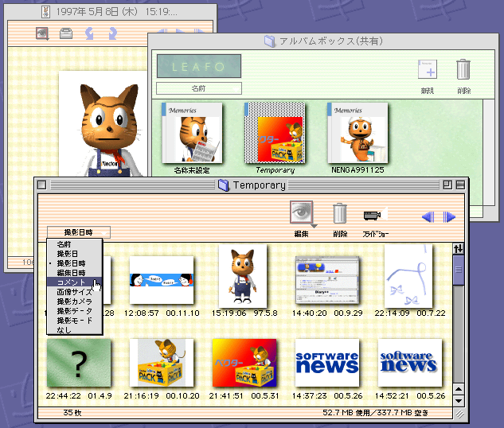This screenshot has height=428, width=504.
Task: Open the 撮影日時 sort dropdown in Temporary window
Action: [79, 232]
